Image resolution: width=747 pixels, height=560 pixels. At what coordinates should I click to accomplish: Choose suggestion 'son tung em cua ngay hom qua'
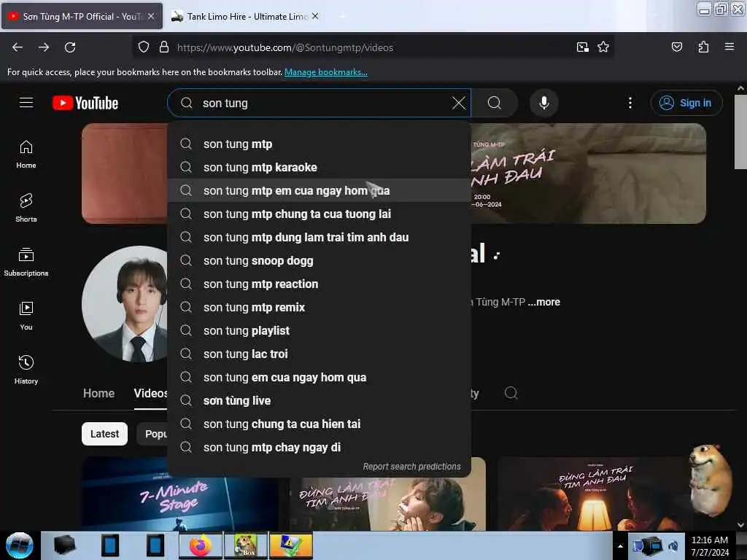320,377
